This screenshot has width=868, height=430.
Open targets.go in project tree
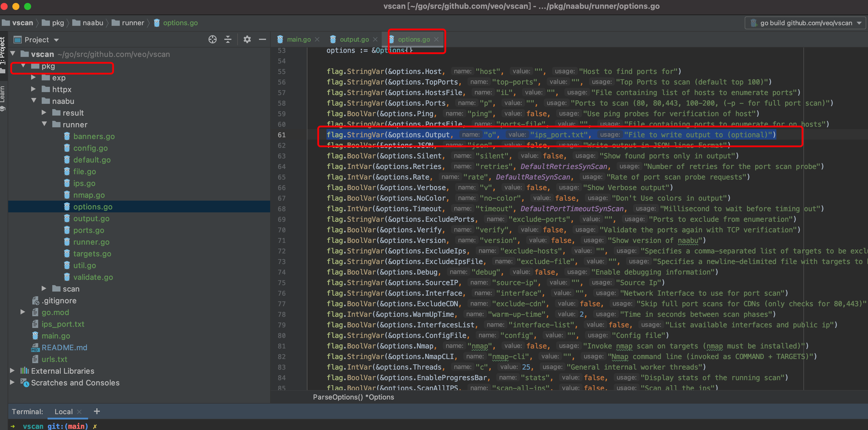[x=92, y=254]
